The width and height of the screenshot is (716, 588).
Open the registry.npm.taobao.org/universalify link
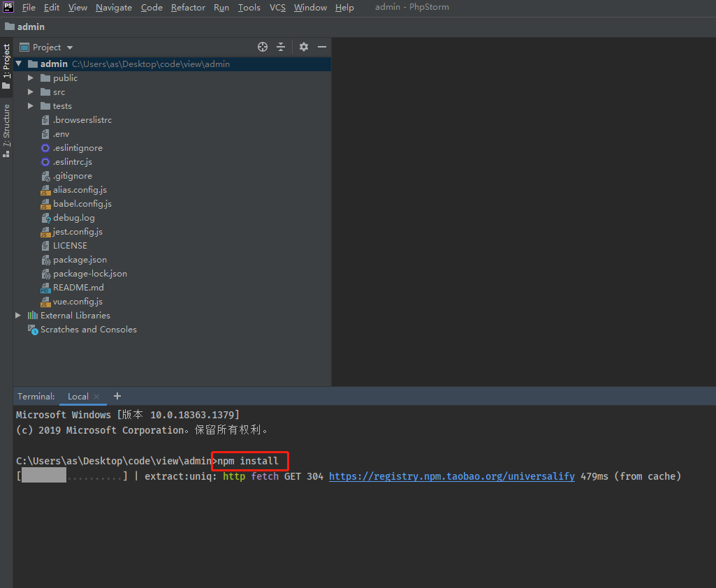tap(452, 476)
